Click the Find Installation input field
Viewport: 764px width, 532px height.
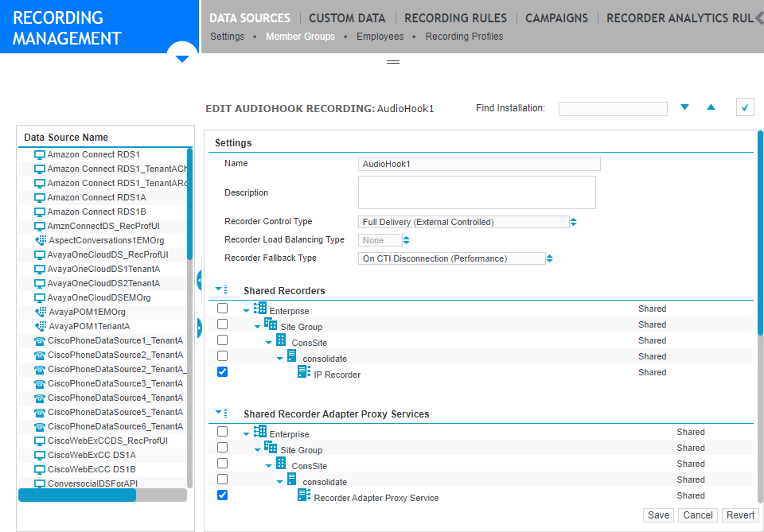click(613, 107)
